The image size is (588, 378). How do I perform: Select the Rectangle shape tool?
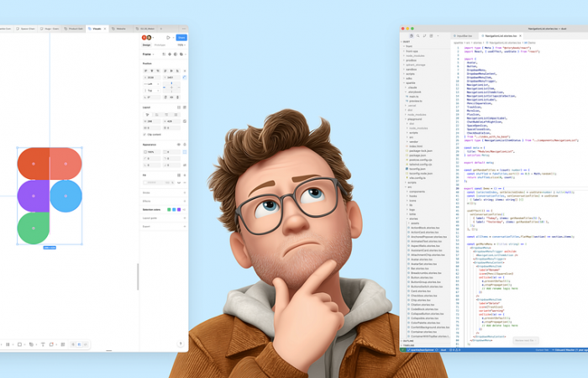coord(19,344)
